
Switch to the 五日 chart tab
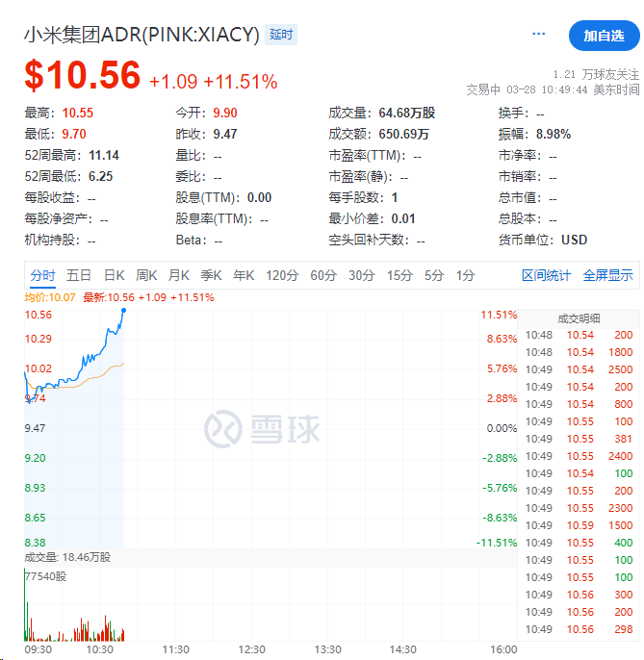[79, 276]
